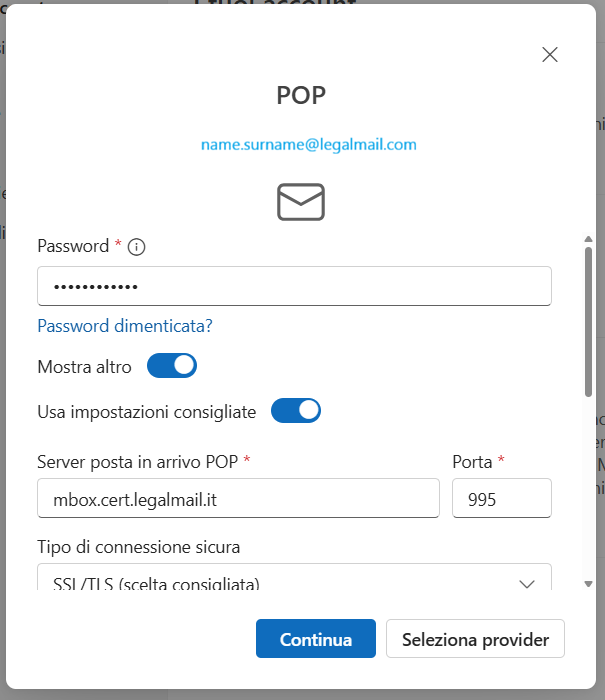Click the Mostra altro label text
This screenshot has width=605, height=700.
click(x=84, y=367)
